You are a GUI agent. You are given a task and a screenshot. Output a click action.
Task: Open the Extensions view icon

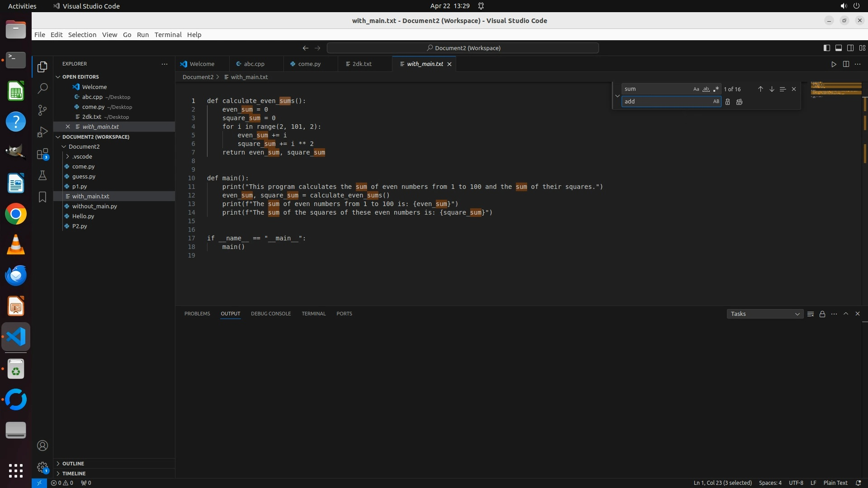[x=42, y=154]
